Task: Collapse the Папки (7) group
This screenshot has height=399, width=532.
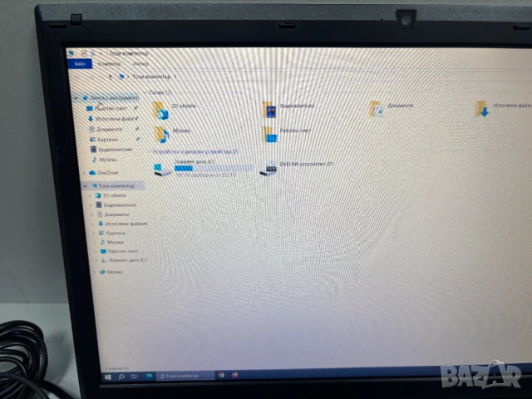Action: [x=145, y=92]
